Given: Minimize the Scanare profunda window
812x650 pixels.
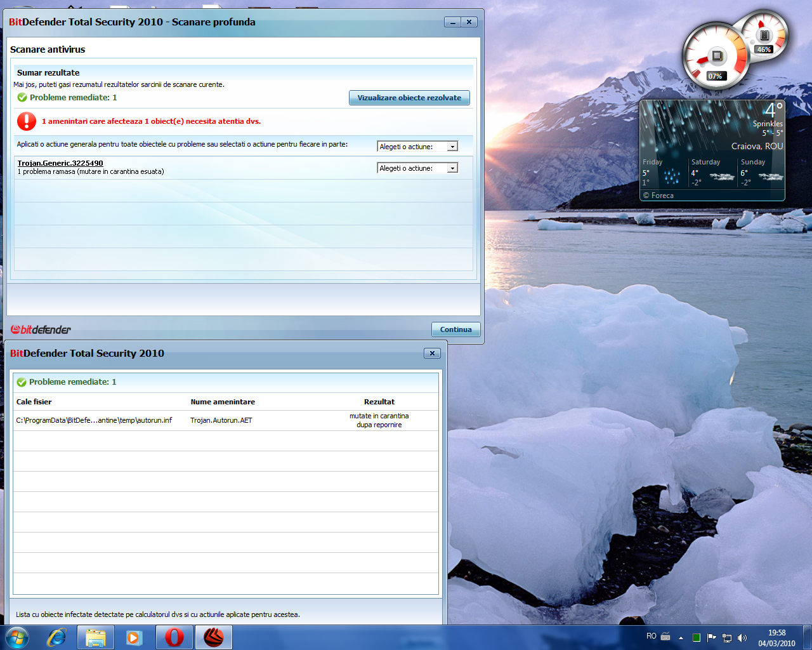Looking at the screenshot, I should point(452,22).
